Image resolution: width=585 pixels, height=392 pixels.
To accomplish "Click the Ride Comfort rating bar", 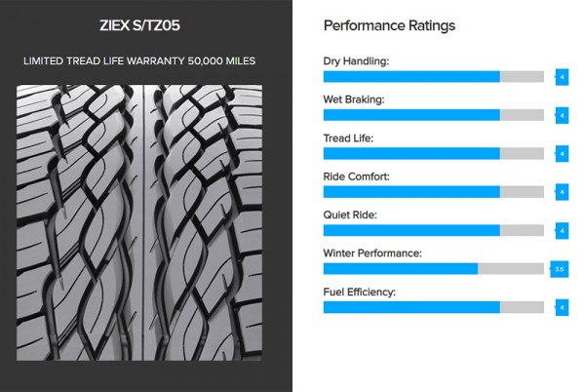I will pyautogui.click(x=433, y=191).
